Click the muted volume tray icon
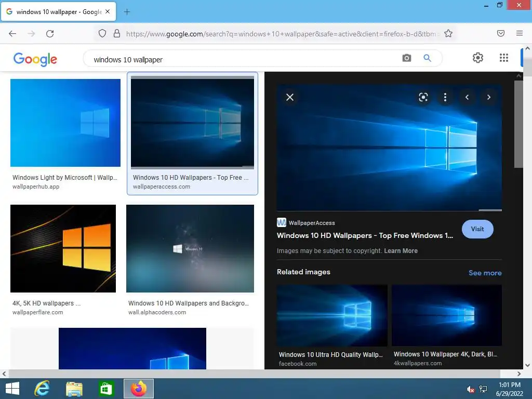 click(470, 389)
